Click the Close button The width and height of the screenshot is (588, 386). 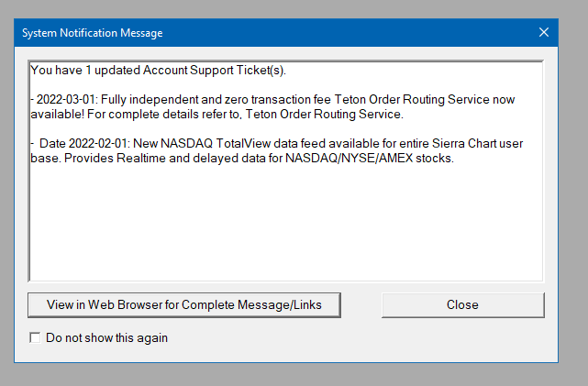pos(462,305)
